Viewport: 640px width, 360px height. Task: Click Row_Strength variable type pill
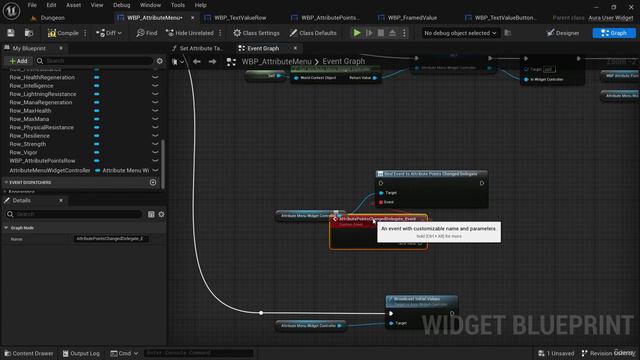(97, 144)
